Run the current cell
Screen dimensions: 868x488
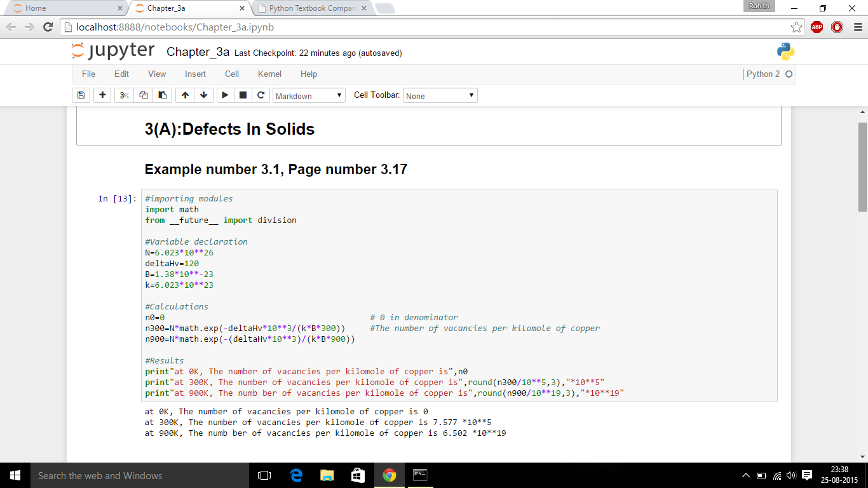pos(224,95)
